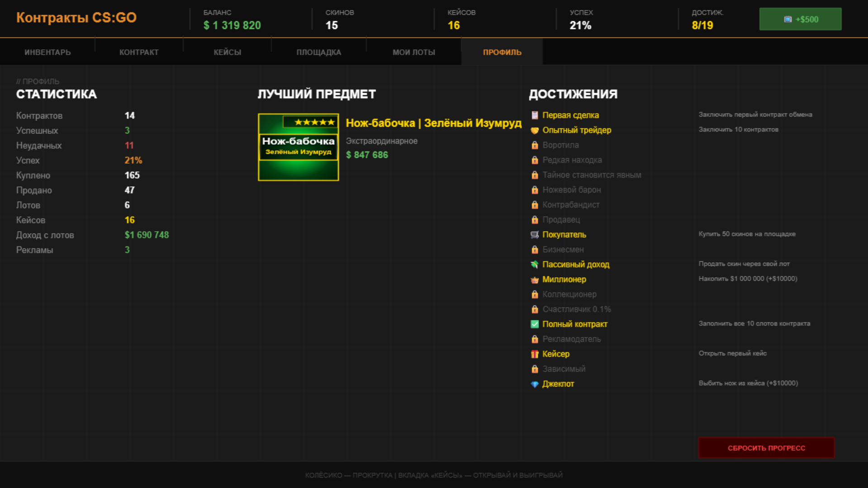
Task: Click the lock icon next to Счастливчик 0.1%
Action: click(535, 309)
